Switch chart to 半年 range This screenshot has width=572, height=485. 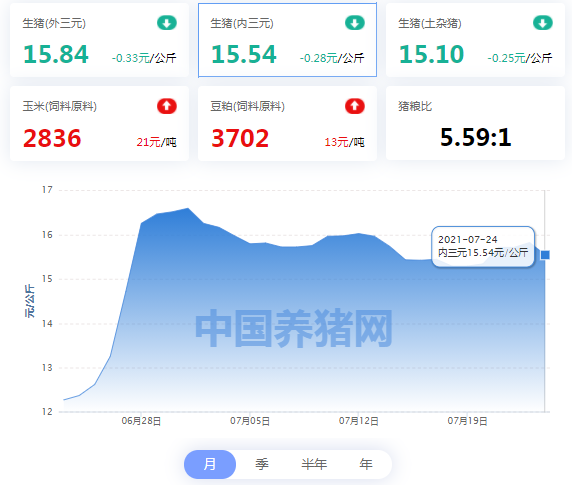coord(314,464)
